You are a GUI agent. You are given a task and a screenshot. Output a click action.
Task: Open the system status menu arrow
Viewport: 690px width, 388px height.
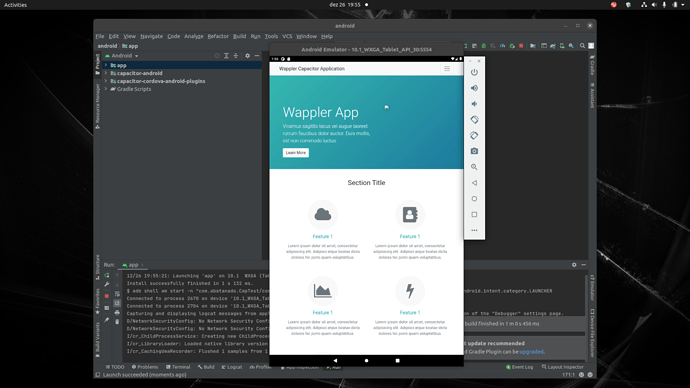click(x=683, y=5)
